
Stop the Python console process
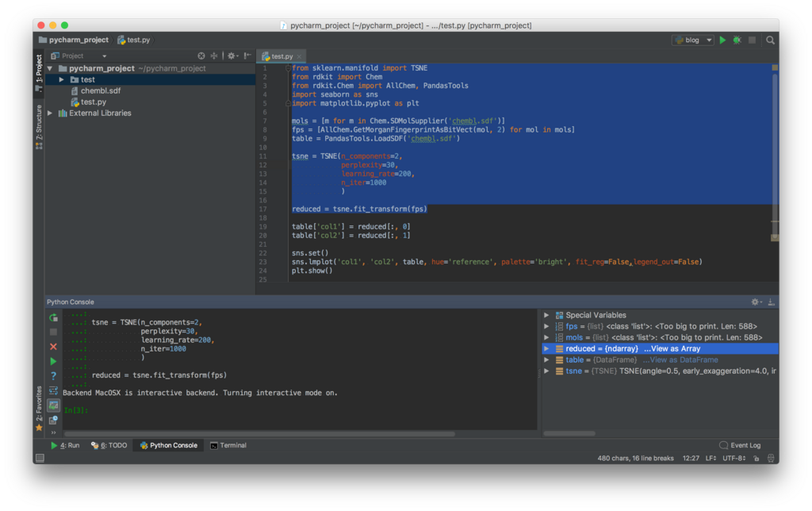(53, 332)
